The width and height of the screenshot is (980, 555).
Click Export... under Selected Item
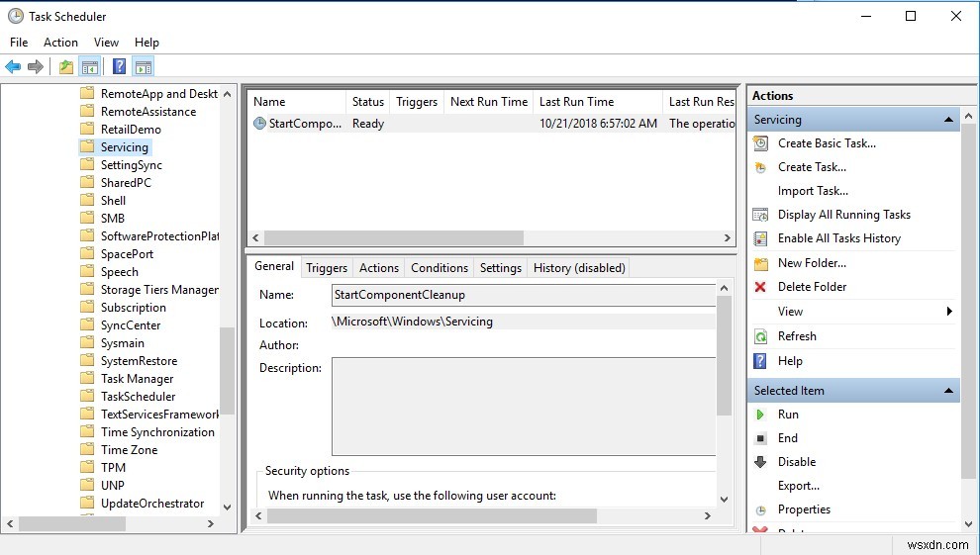[x=798, y=486]
